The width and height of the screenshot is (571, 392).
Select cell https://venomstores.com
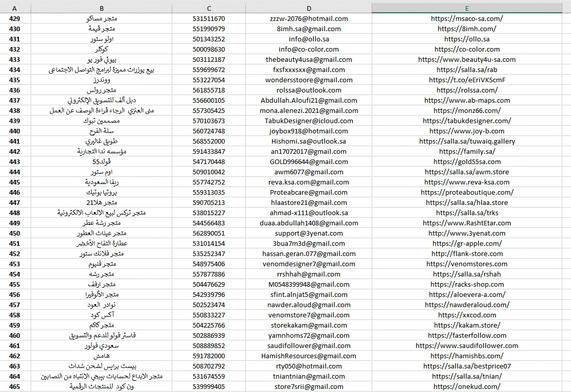(x=467, y=263)
